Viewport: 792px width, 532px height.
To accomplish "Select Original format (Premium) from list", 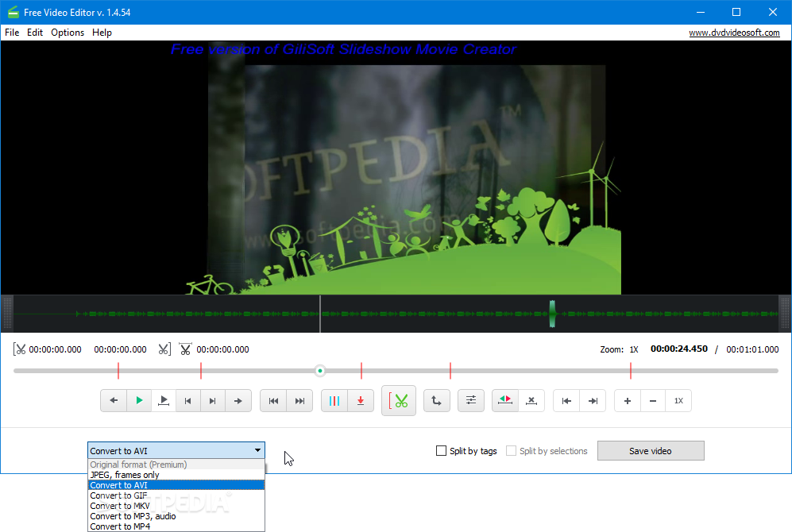I will click(x=176, y=465).
